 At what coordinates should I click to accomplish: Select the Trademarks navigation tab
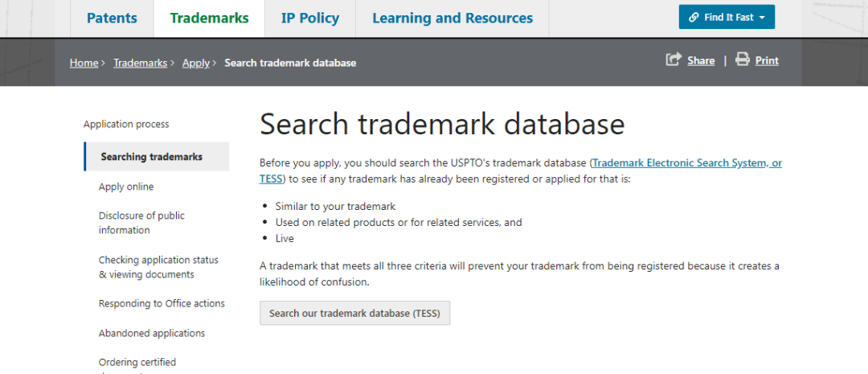(x=209, y=18)
